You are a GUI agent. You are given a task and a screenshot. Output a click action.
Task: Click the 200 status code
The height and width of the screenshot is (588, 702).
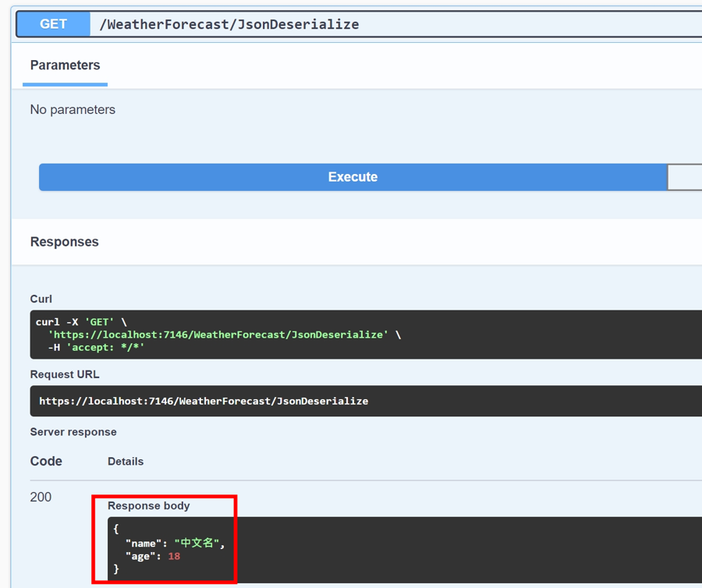tap(41, 497)
